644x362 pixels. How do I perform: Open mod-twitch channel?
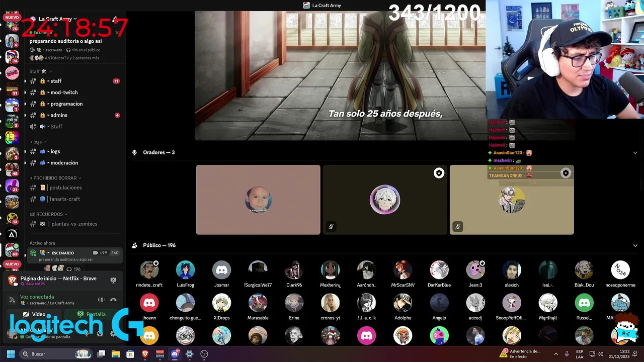(x=74, y=93)
